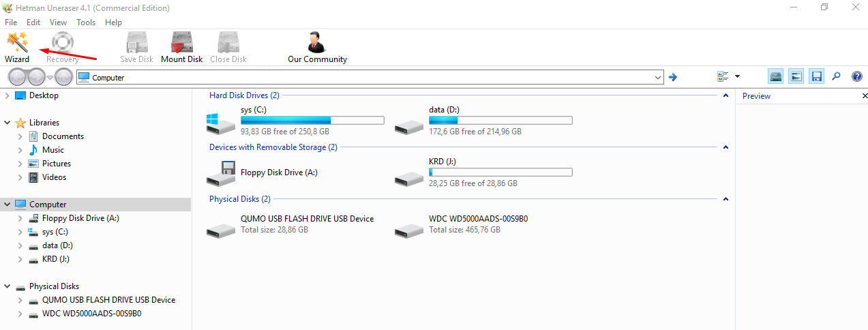Open the address bar dropdown arrow
This screenshot has width=868, height=330.
(x=658, y=78)
